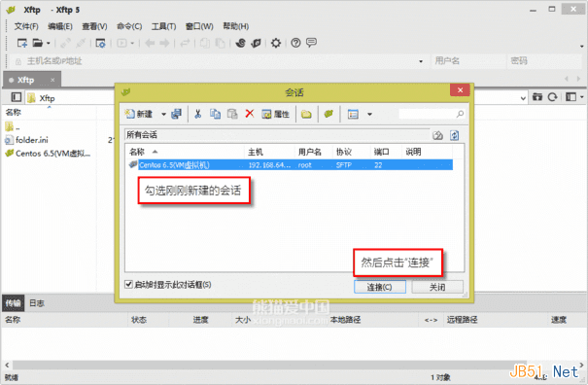Toggle 启动时显示此对话框(S) checkbox
This screenshot has height=385, width=588.
(128, 284)
